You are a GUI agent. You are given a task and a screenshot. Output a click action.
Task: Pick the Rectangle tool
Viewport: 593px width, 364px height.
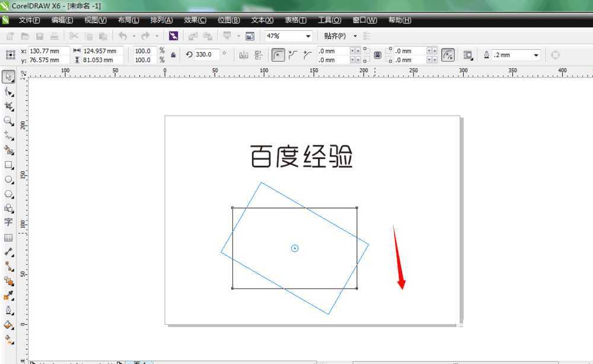point(8,165)
